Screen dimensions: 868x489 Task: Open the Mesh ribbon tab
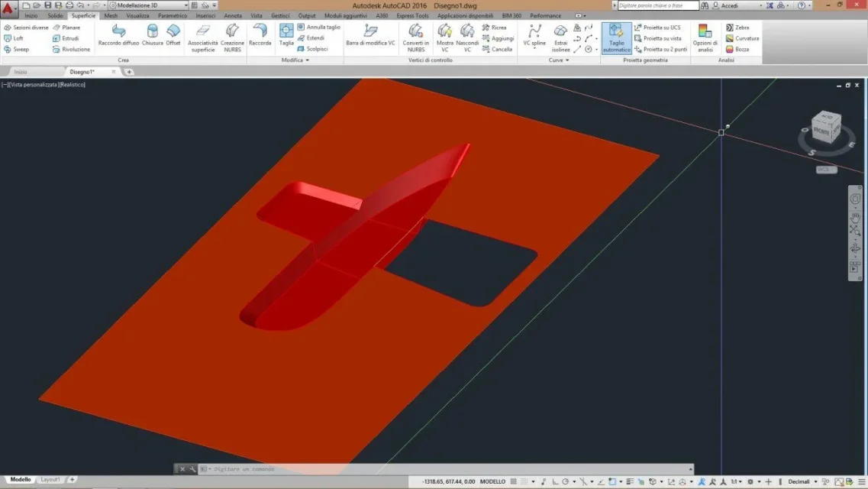pyautogui.click(x=111, y=15)
